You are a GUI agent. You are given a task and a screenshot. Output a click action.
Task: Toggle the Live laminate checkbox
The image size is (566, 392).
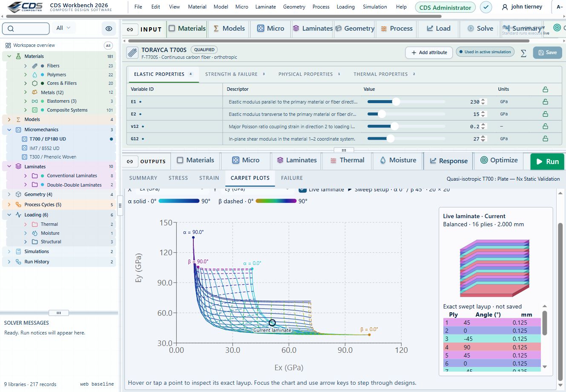click(x=302, y=189)
